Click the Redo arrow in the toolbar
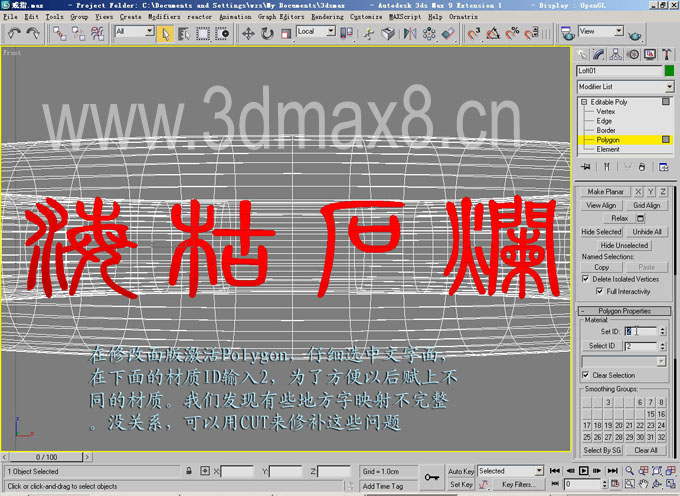This screenshot has width=680, height=496. coord(33,33)
